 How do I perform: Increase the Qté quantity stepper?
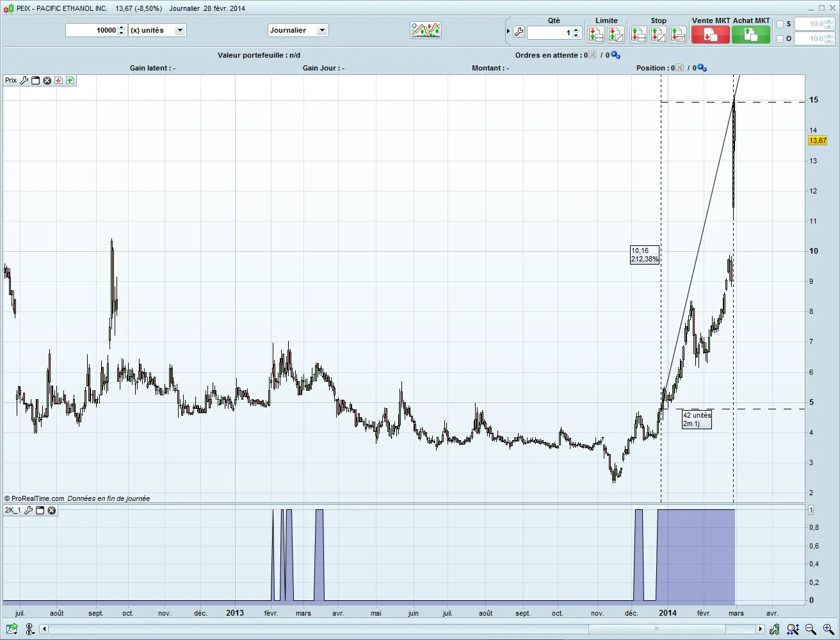coord(576,29)
